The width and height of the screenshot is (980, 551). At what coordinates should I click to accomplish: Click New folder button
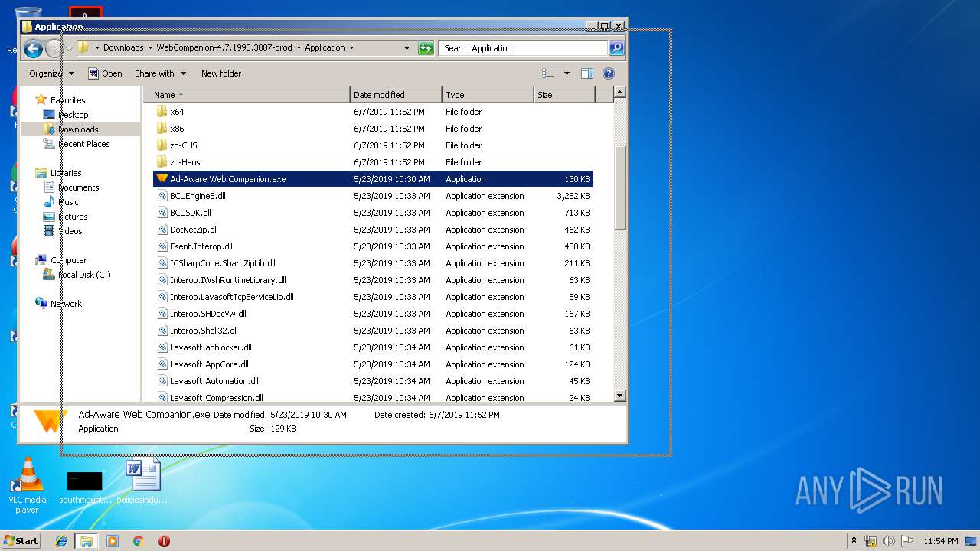click(221, 73)
